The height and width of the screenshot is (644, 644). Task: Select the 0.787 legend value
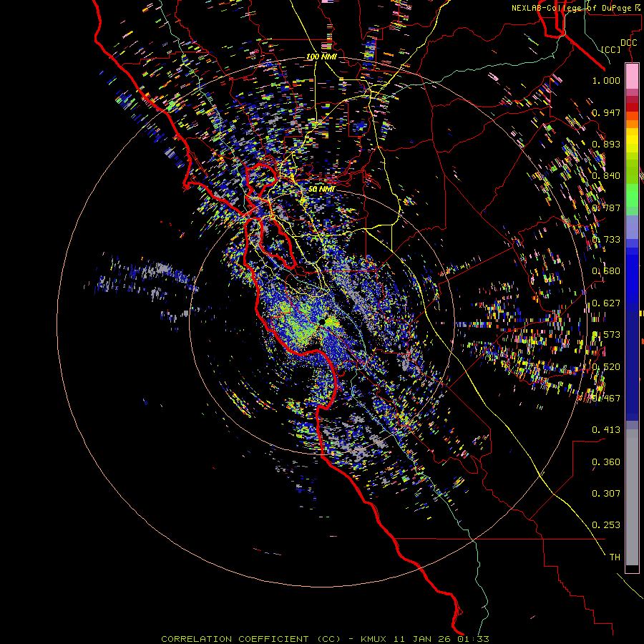[x=606, y=208]
